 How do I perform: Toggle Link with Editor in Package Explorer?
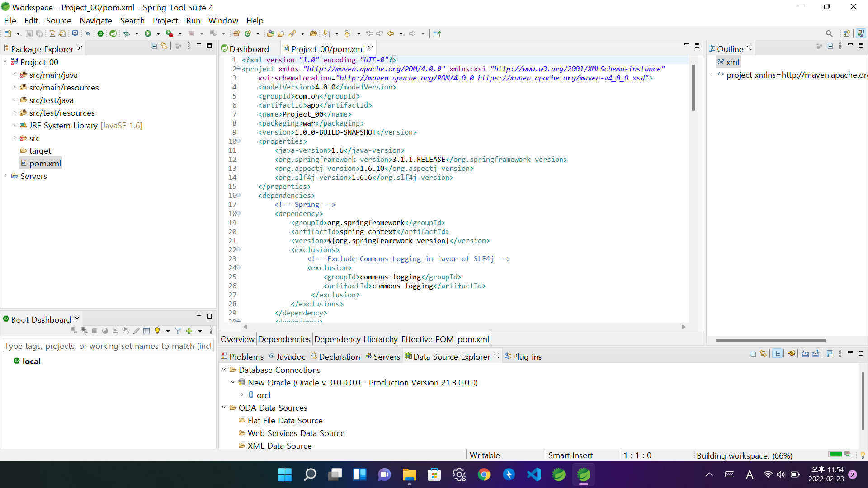[x=164, y=46]
